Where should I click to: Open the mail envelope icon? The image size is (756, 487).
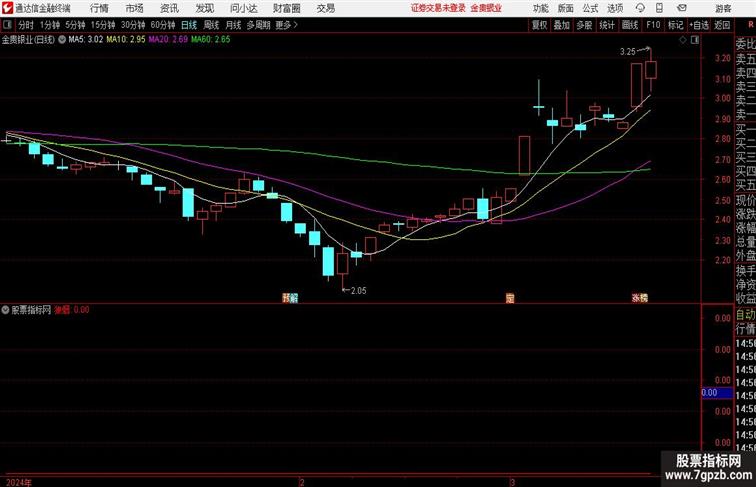[682, 8]
